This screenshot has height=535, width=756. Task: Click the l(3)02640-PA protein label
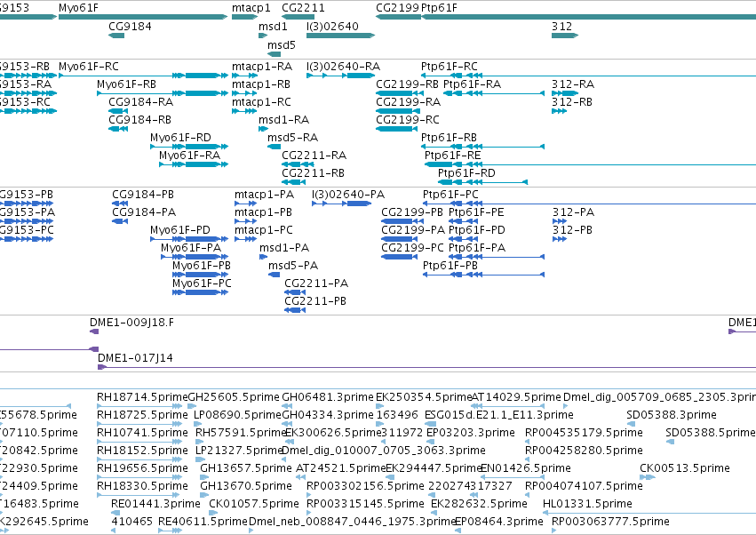(348, 195)
